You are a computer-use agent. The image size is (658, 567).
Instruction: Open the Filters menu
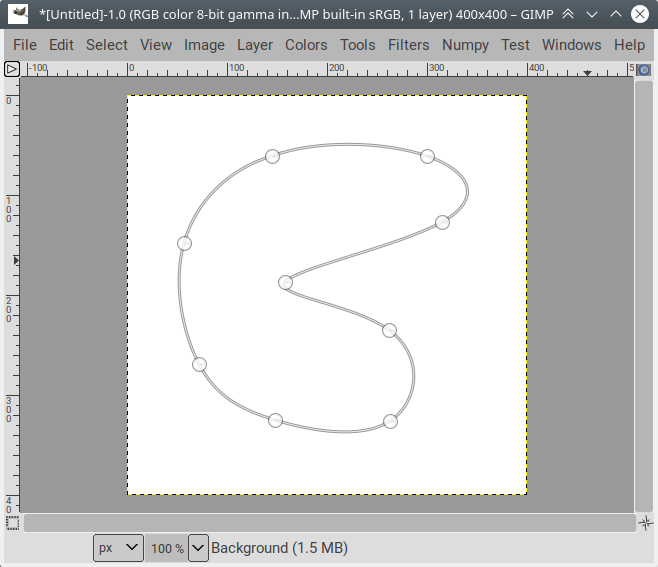(x=408, y=45)
